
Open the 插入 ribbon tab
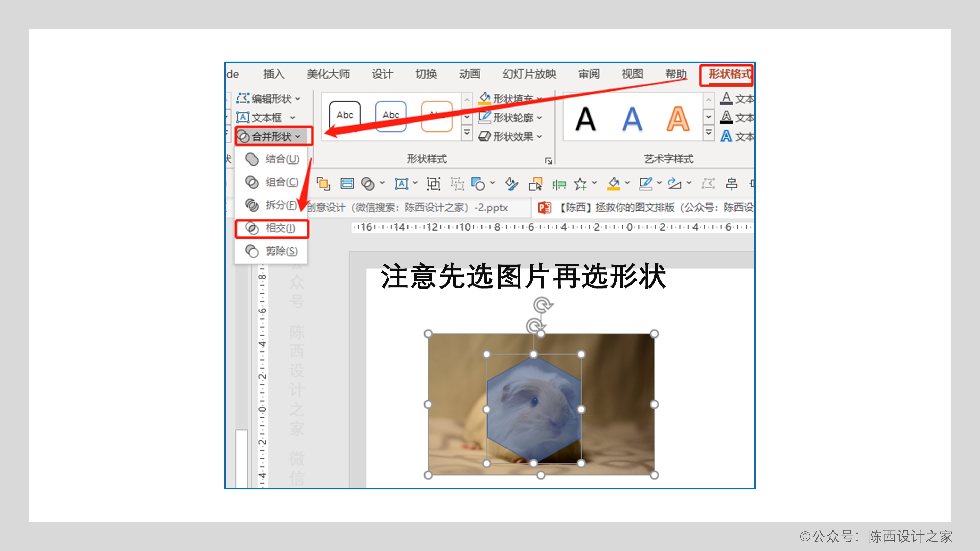(274, 74)
